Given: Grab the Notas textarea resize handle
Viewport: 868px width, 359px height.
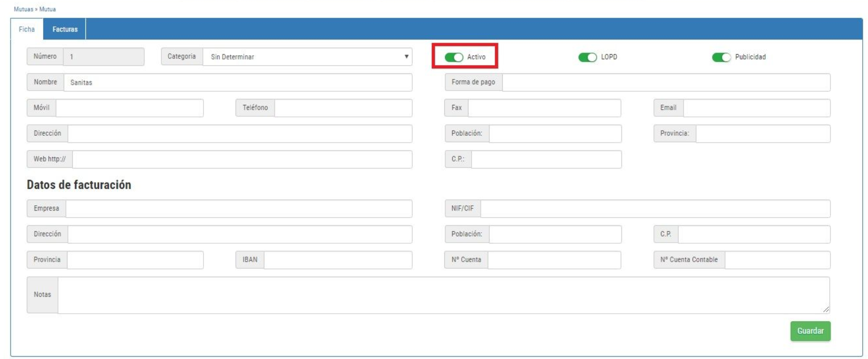Looking at the screenshot, I should pyautogui.click(x=826, y=310).
